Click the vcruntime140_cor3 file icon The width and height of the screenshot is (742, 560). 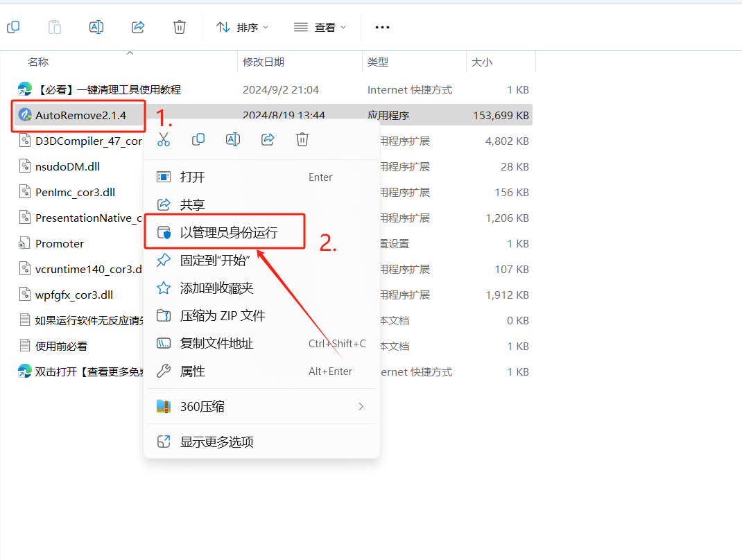[x=24, y=269]
